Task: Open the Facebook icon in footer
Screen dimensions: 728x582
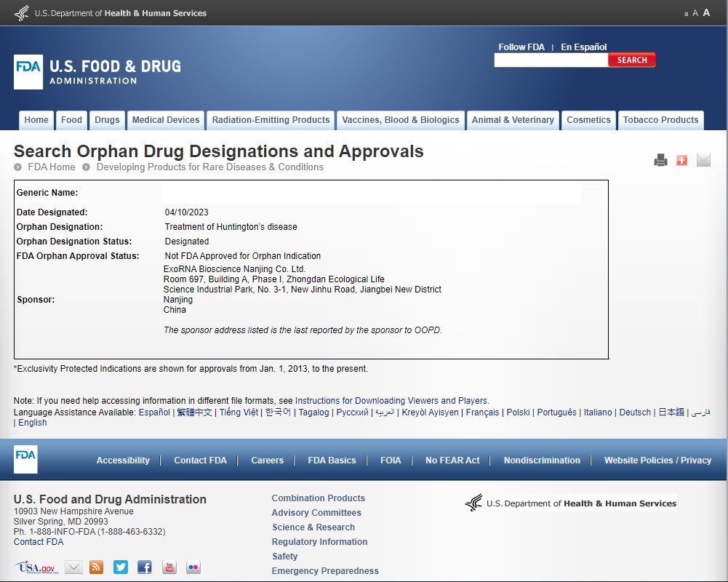Action: tap(145, 567)
